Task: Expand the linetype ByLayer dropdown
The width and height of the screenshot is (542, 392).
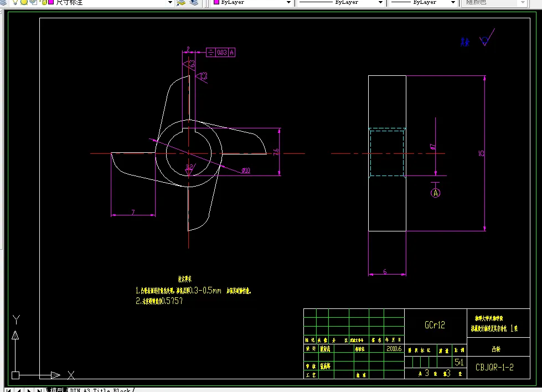Action: tap(380, 2)
